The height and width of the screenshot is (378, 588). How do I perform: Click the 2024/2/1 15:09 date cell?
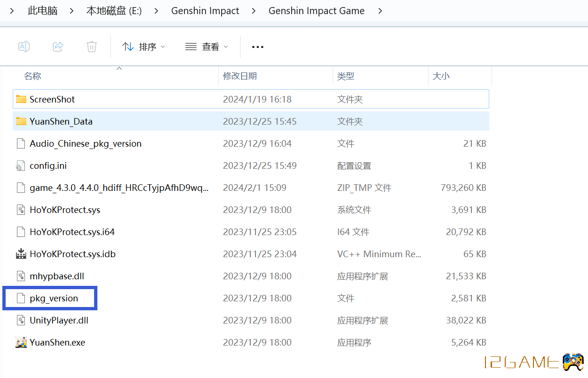254,188
